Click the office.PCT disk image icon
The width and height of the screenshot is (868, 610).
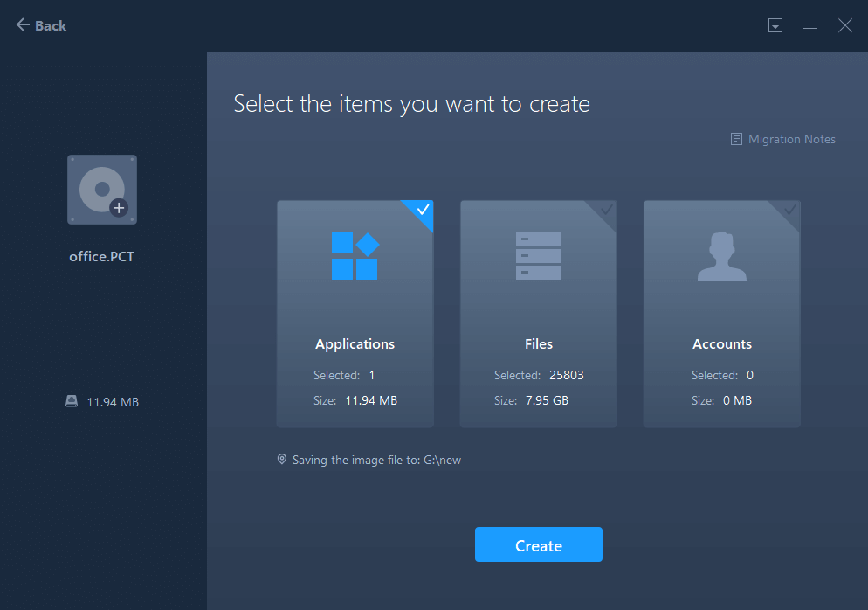coord(101,189)
